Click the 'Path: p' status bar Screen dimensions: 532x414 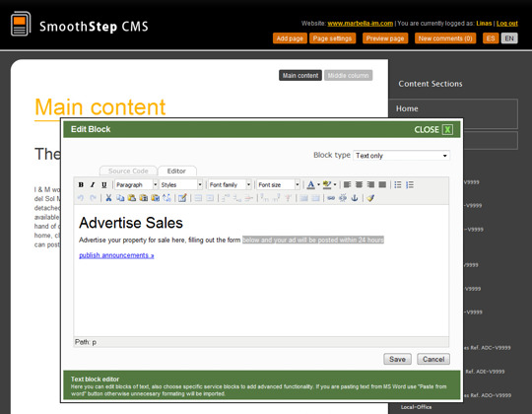click(261, 342)
